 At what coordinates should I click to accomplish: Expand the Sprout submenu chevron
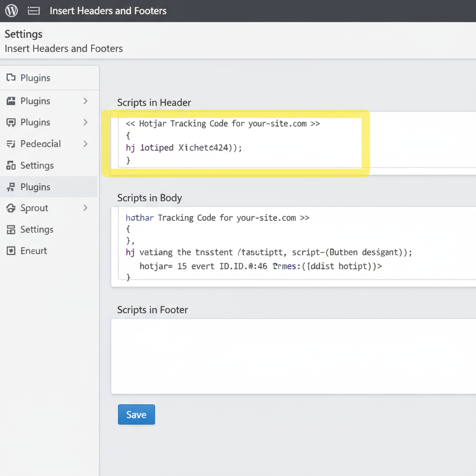(85, 208)
